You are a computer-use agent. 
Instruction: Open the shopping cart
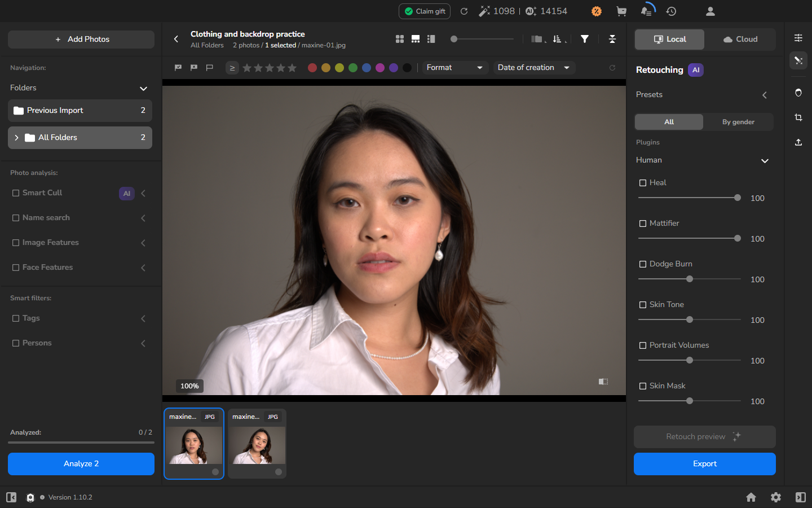pyautogui.click(x=621, y=11)
